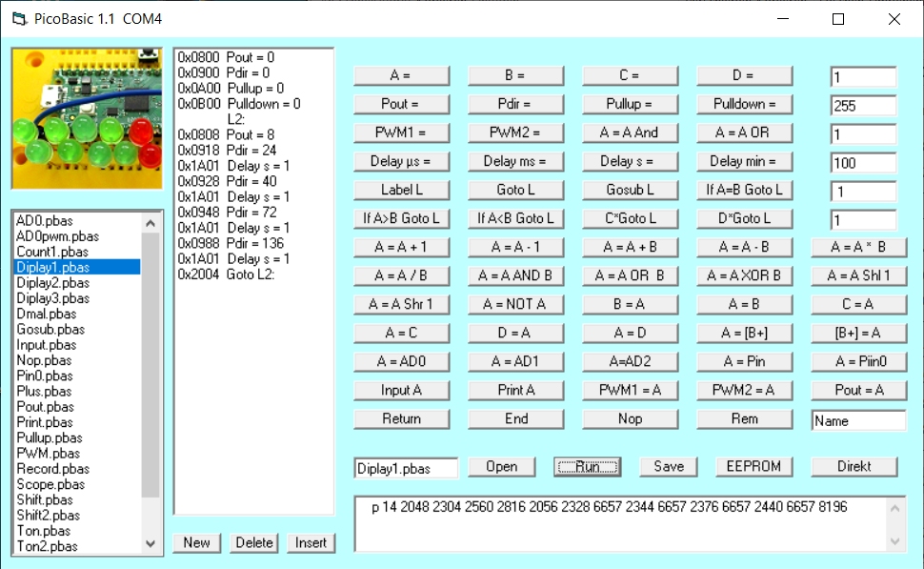This screenshot has width=924, height=569.
Task: Focus the value field containing 255
Action: click(x=863, y=106)
